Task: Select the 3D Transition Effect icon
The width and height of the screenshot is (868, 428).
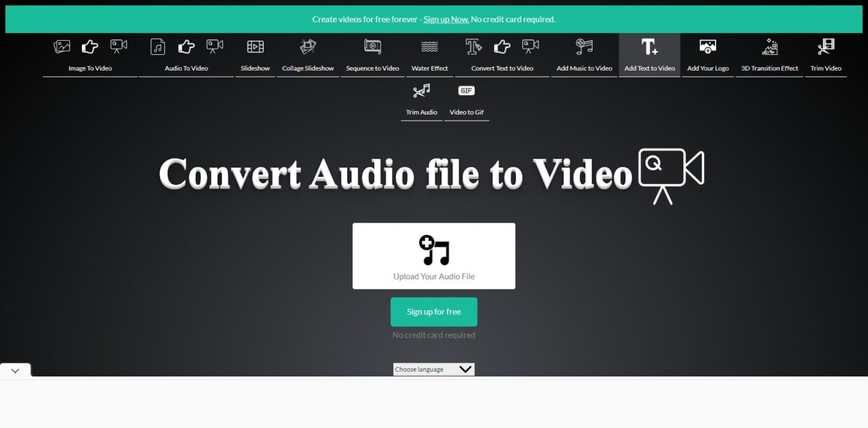Action: tap(770, 47)
